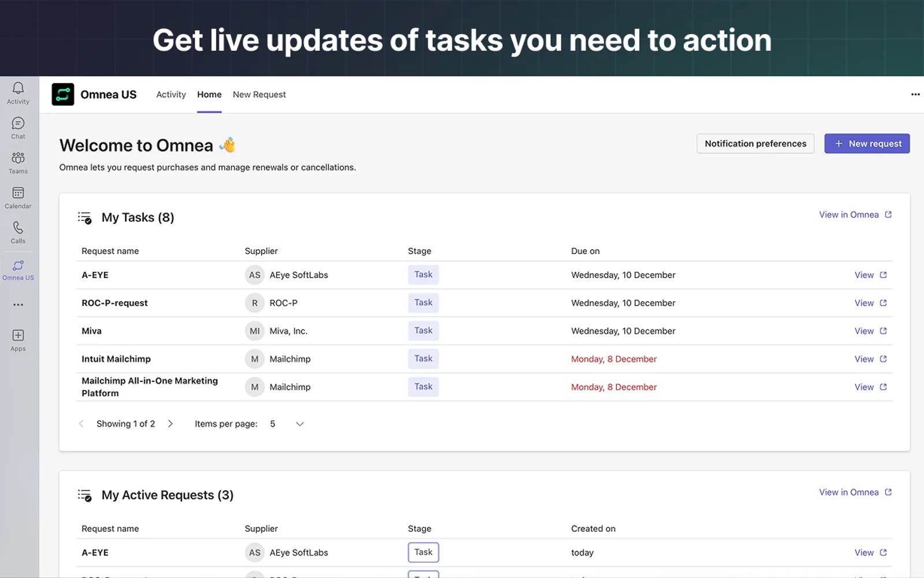
Task: Click outlined Task badge in Active Requests A-EYE row
Action: [423, 552]
